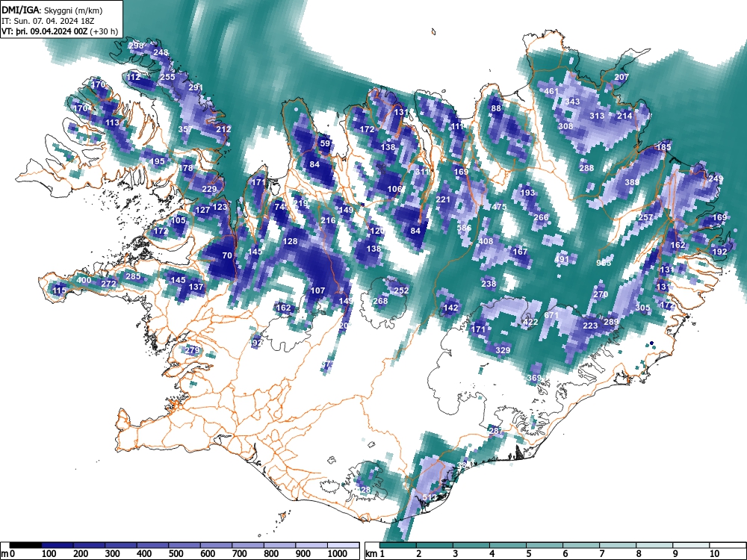Pick the palest lavender swatch after 1000 on the metre legend
Viewport: 747px width, 560px height.
(x=344, y=545)
